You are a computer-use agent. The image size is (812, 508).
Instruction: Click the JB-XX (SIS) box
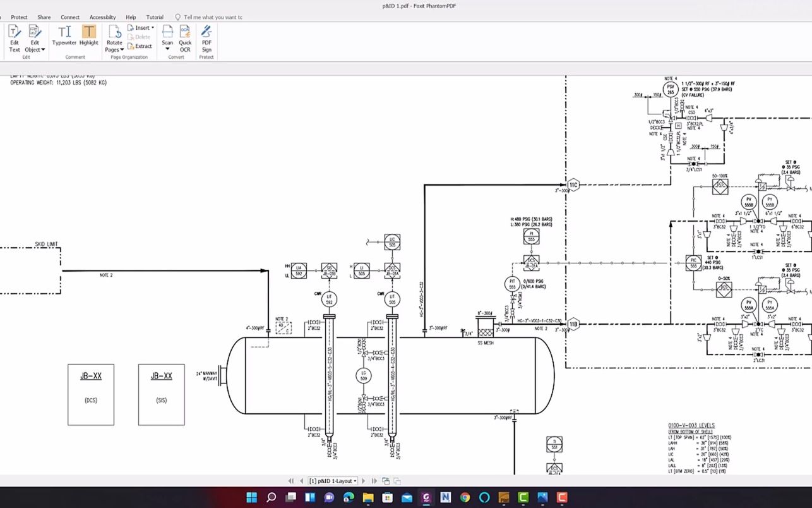[x=162, y=394]
